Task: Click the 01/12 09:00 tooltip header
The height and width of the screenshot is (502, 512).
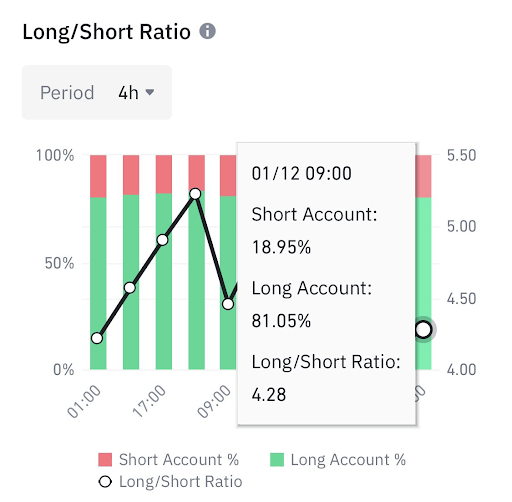Action: pyautogui.click(x=302, y=173)
